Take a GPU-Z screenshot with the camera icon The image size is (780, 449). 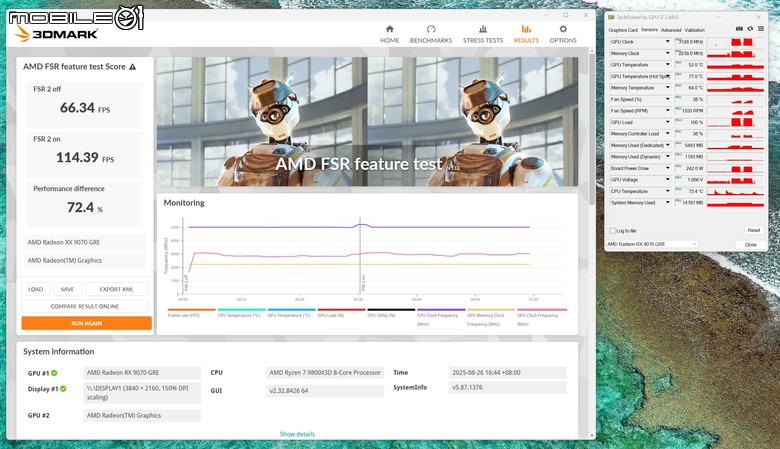pos(739,29)
